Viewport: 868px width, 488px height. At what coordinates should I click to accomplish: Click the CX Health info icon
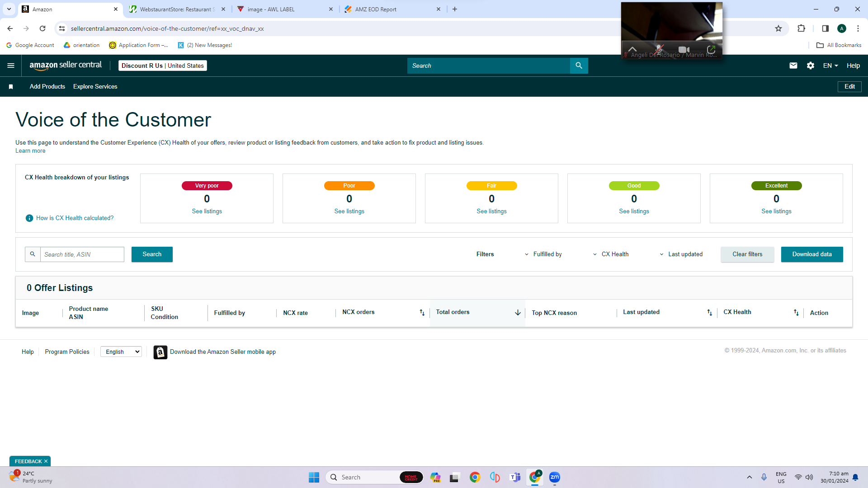coord(29,218)
